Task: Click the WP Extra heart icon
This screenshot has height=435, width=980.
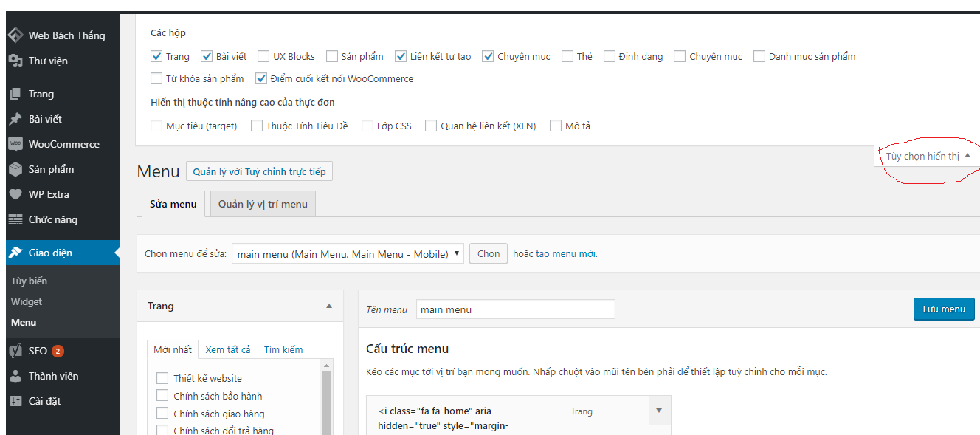Action: coord(15,194)
